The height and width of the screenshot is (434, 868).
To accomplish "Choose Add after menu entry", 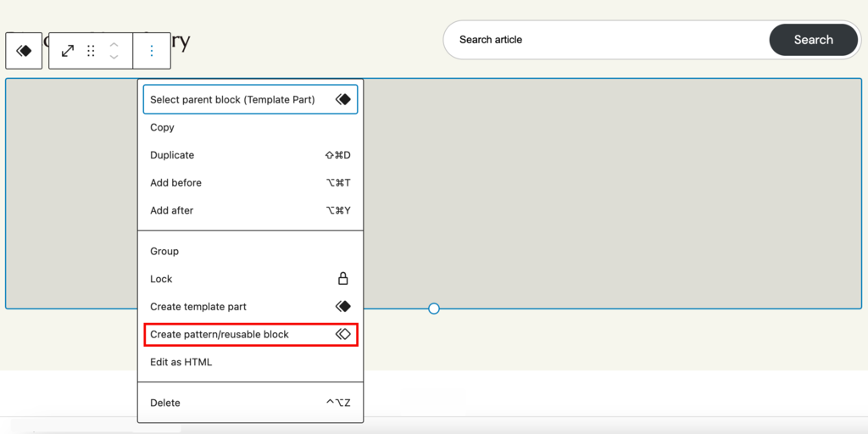I will pyautogui.click(x=171, y=210).
